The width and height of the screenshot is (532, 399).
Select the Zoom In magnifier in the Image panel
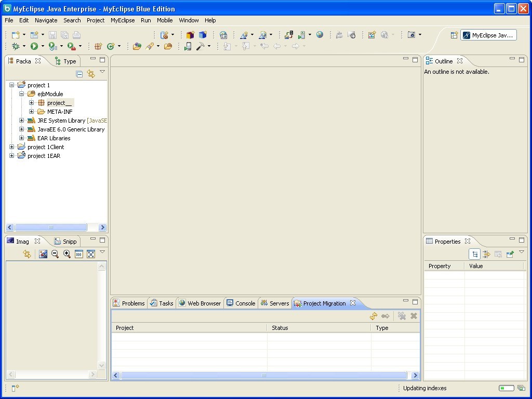(67, 254)
